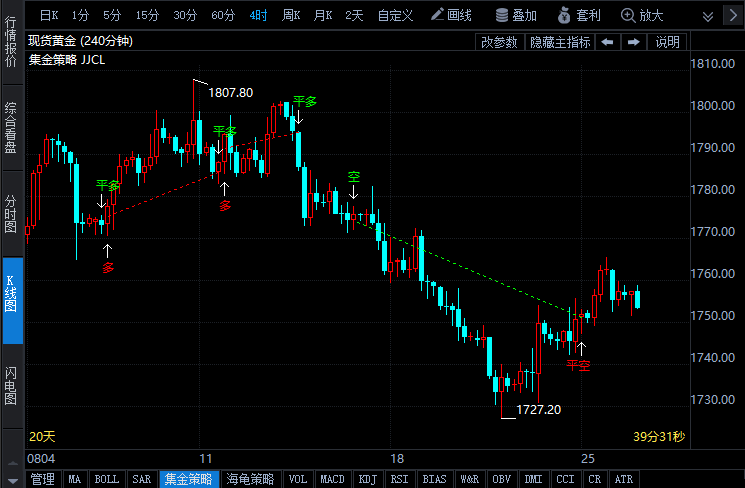
Task: Open the 画线 drawing tool
Action: (x=451, y=15)
